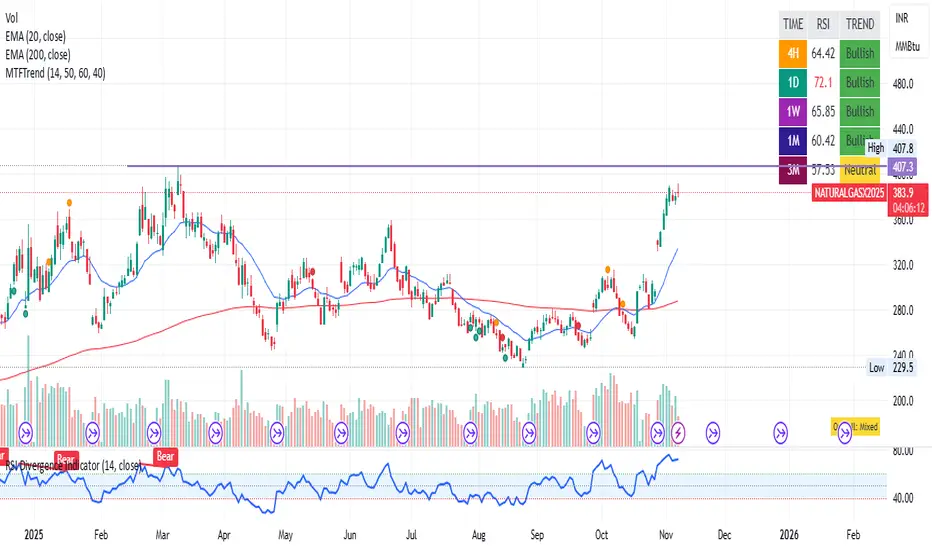This screenshot has width=932, height=550.
Task: Select the EMA (20, close) legend
Action: (35, 36)
